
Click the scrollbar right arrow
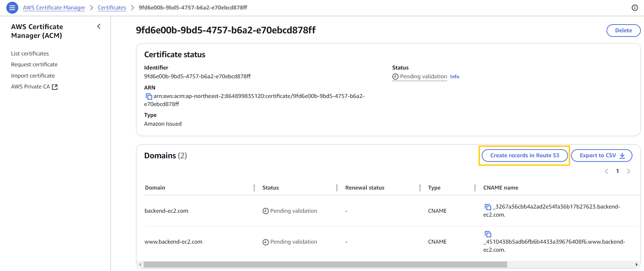point(636,264)
